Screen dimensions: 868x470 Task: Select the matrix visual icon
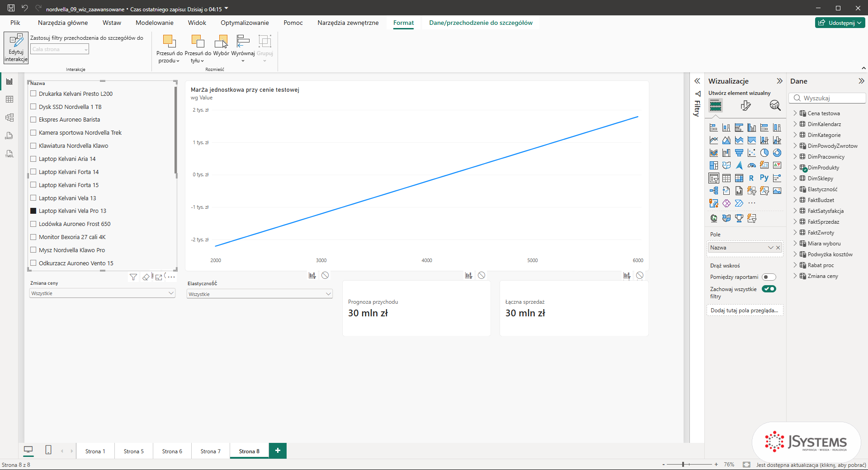[739, 178]
